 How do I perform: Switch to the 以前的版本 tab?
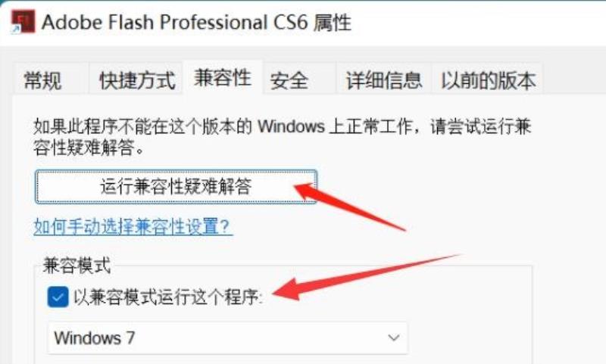[489, 80]
